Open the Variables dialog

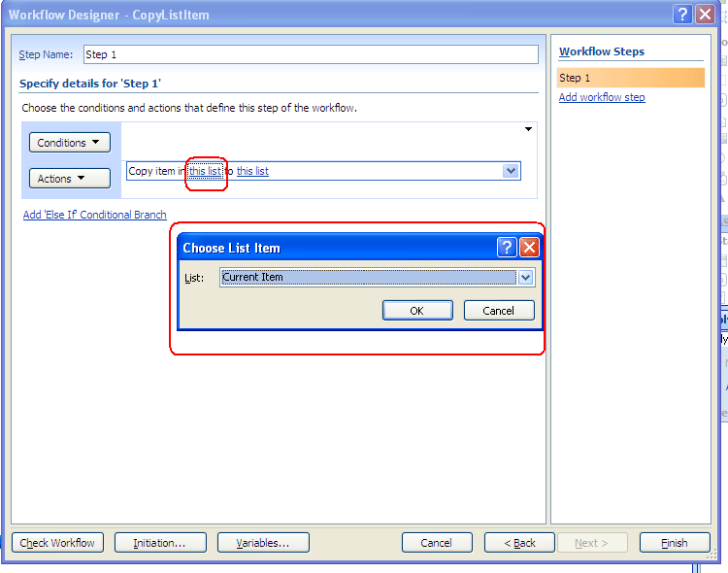pyautogui.click(x=263, y=543)
